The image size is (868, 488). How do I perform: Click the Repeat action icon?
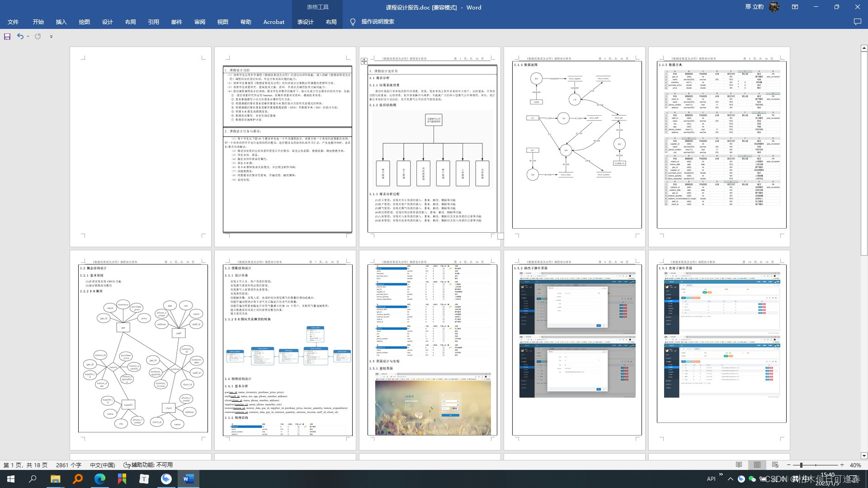click(38, 37)
